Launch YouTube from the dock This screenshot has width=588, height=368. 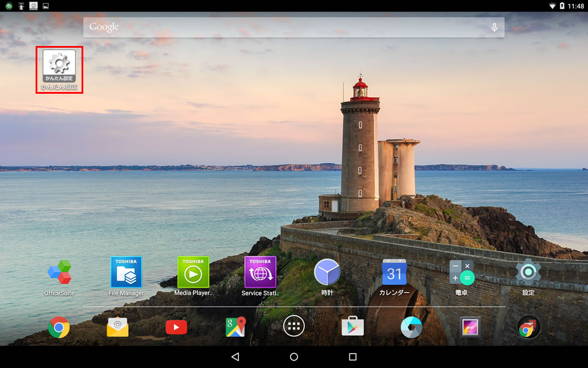click(176, 327)
